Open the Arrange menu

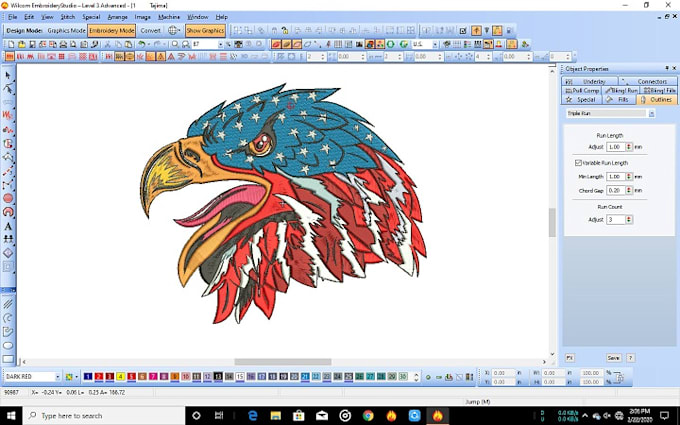coord(118,17)
